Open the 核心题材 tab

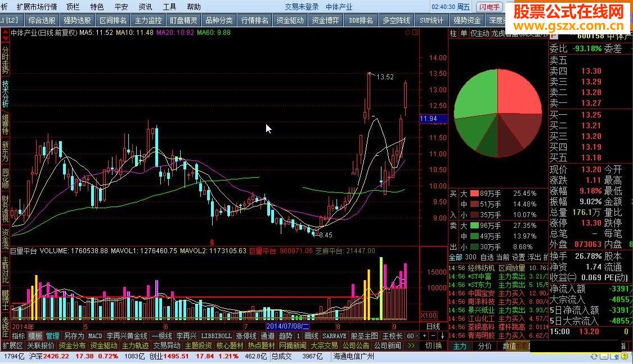[x=230, y=346]
